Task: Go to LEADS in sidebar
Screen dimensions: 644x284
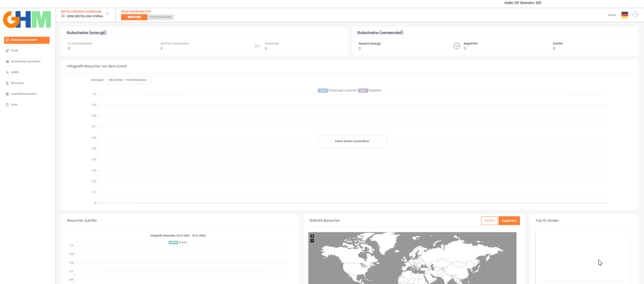Action: coord(15,72)
